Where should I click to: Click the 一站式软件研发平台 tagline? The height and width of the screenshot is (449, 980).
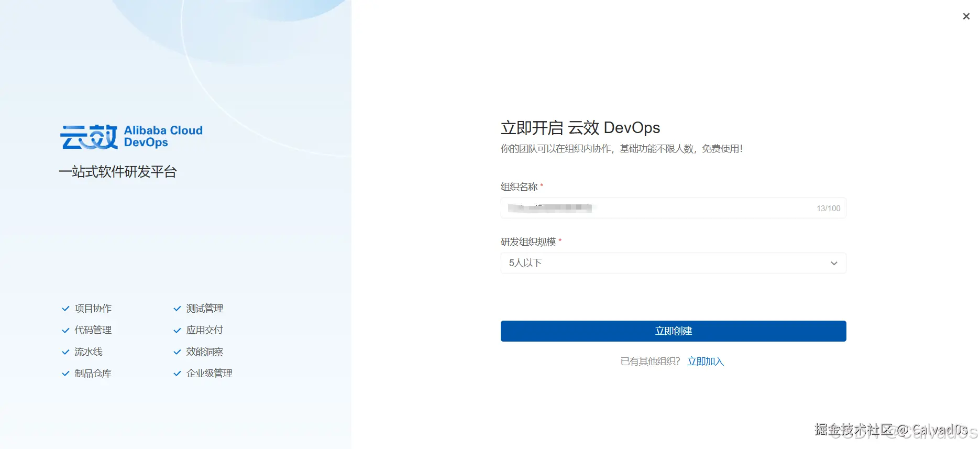pos(118,172)
